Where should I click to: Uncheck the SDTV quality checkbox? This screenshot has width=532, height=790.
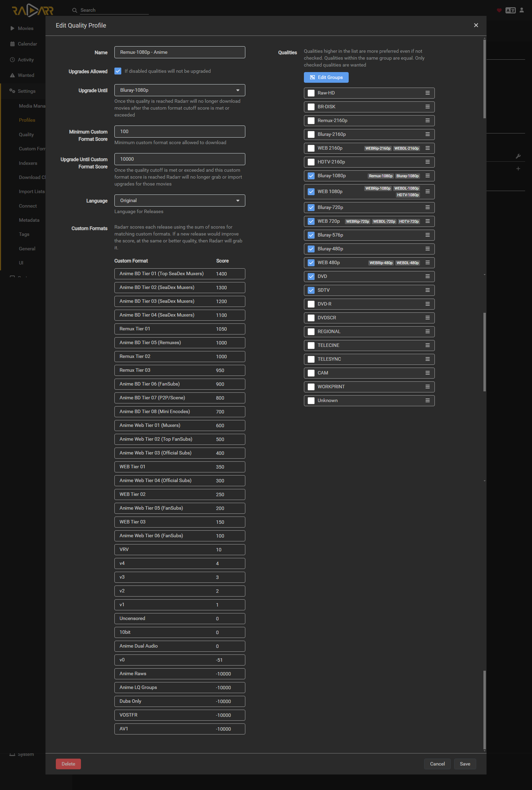311,290
